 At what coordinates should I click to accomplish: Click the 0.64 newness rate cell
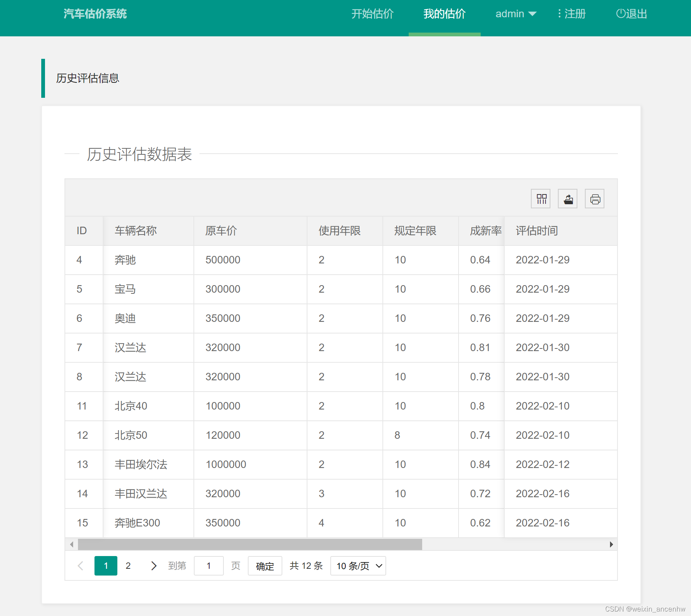pyautogui.click(x=481, y=260)
